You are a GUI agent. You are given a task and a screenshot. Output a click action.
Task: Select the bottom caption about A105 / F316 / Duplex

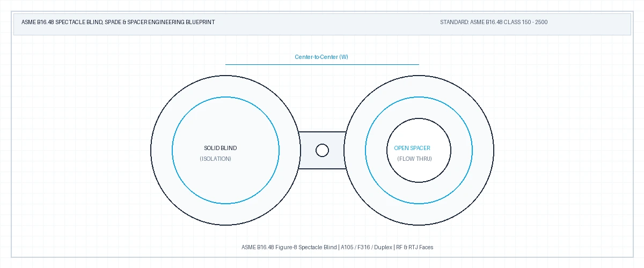click(338, 247)
